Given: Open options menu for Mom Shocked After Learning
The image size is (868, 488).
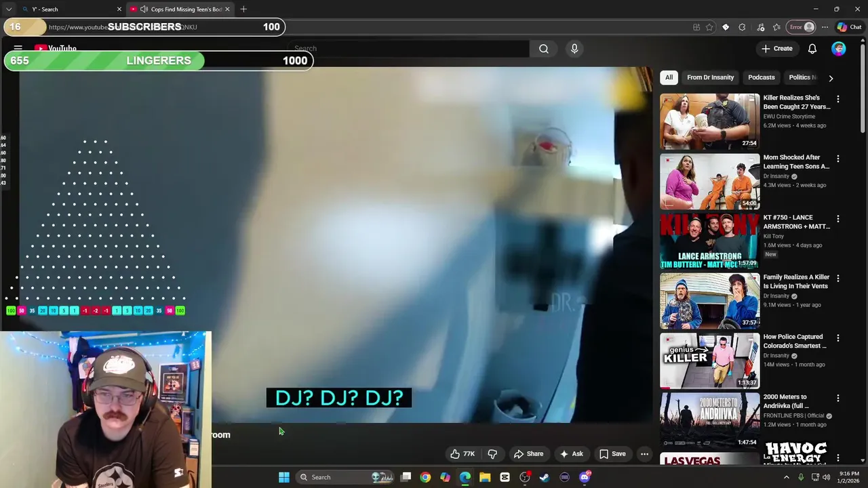Looking at the screenshot, I should tap(838, 159).
